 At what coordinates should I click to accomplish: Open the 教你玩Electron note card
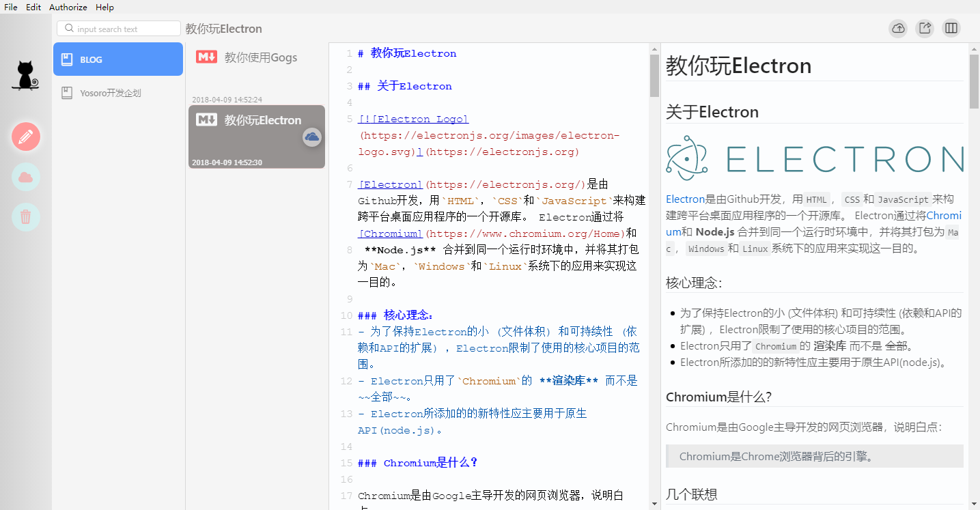click(x=257, y=137)
